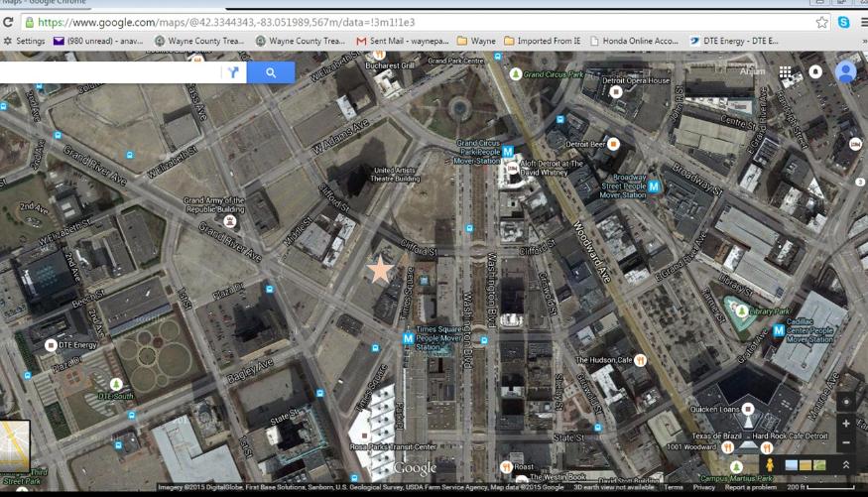Select the yellow Pegman Street View icon

click(x=768, y=464)
